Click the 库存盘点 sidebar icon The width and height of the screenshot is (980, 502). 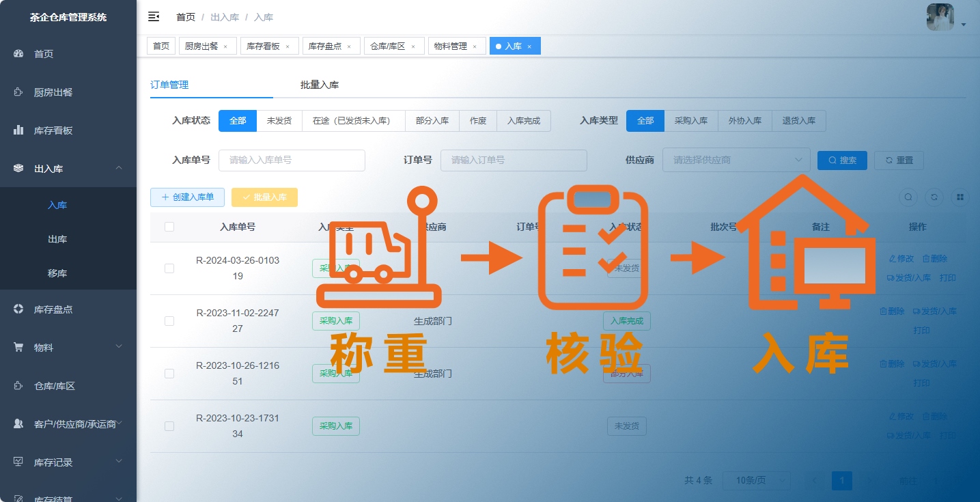click(19, 309)
